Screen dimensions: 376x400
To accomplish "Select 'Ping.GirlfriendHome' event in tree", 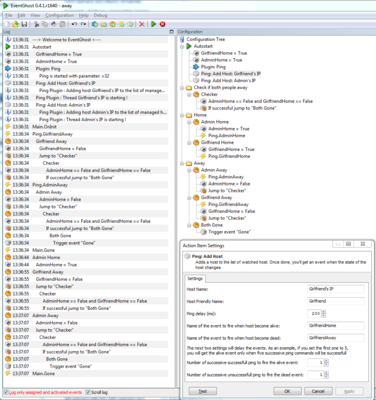I will tap(229, 156).
